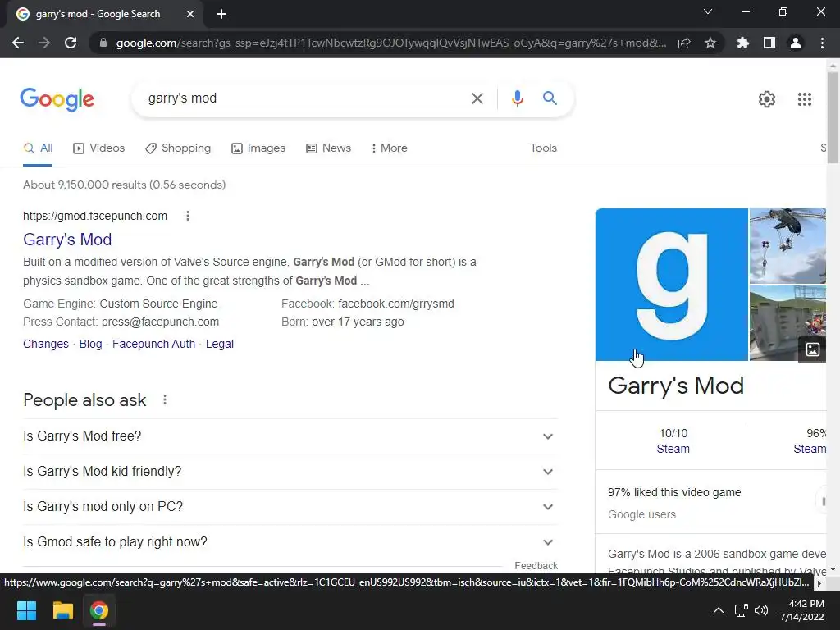
Task: Open the Blog sitelink
Action: (90, 344)
